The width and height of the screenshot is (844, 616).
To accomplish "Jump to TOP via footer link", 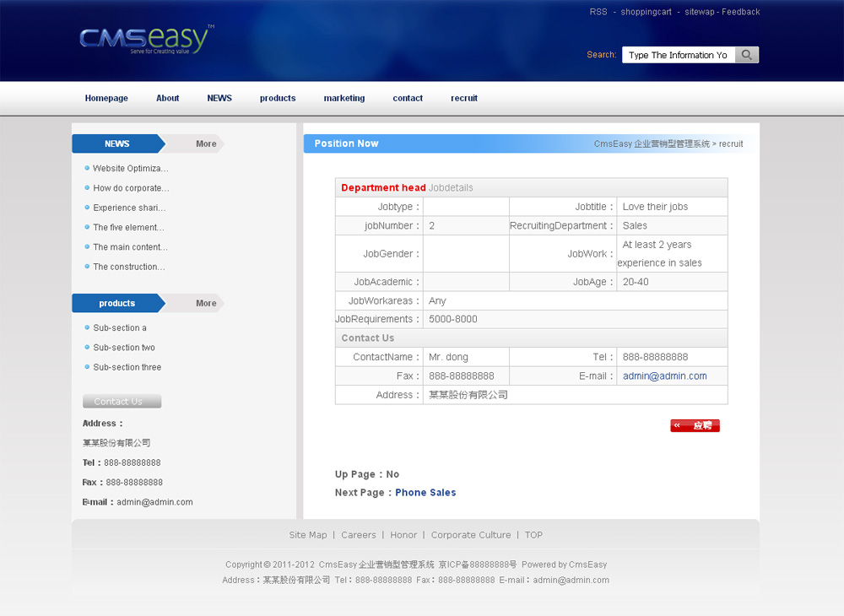I will (533, 535).
